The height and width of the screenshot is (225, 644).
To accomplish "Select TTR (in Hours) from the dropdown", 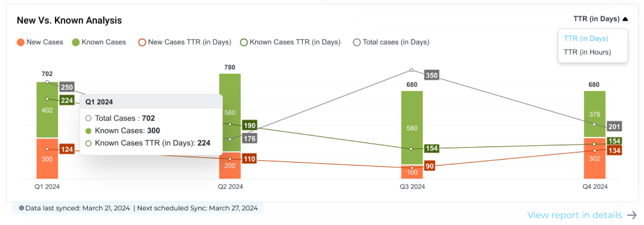I will coord(587,52).
